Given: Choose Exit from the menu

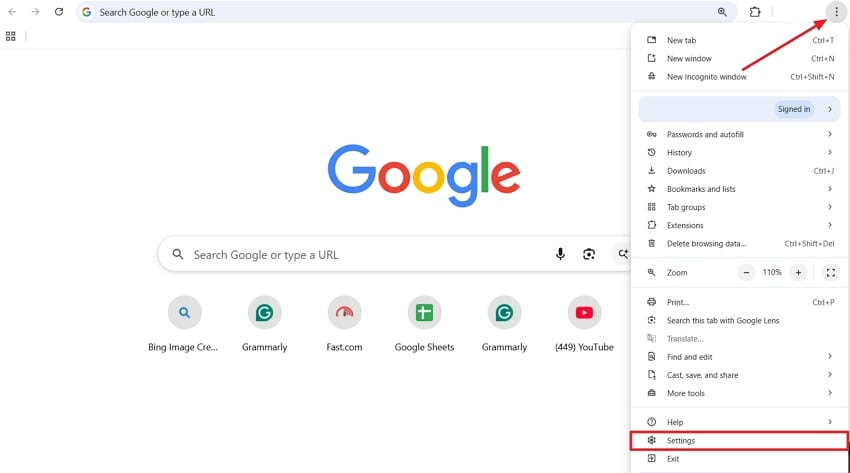Looking at the screenshot, I should coord(739,459).
